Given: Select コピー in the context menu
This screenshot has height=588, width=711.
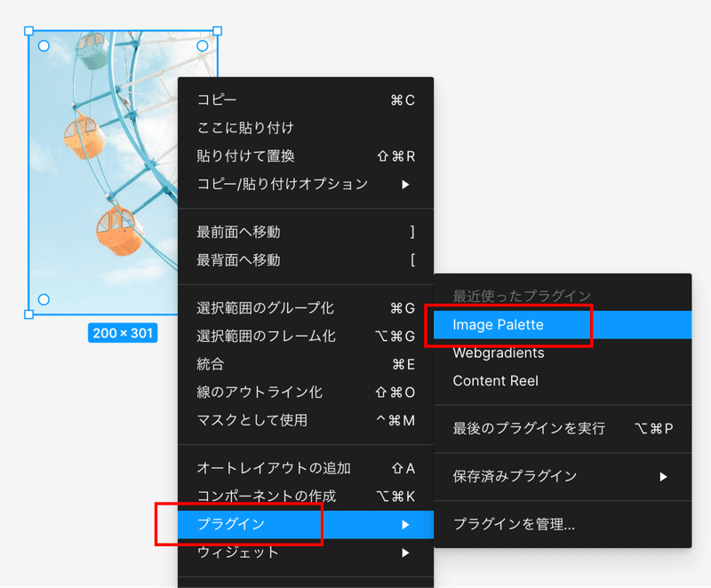Looking at the screenshot, I should (306, 99).
